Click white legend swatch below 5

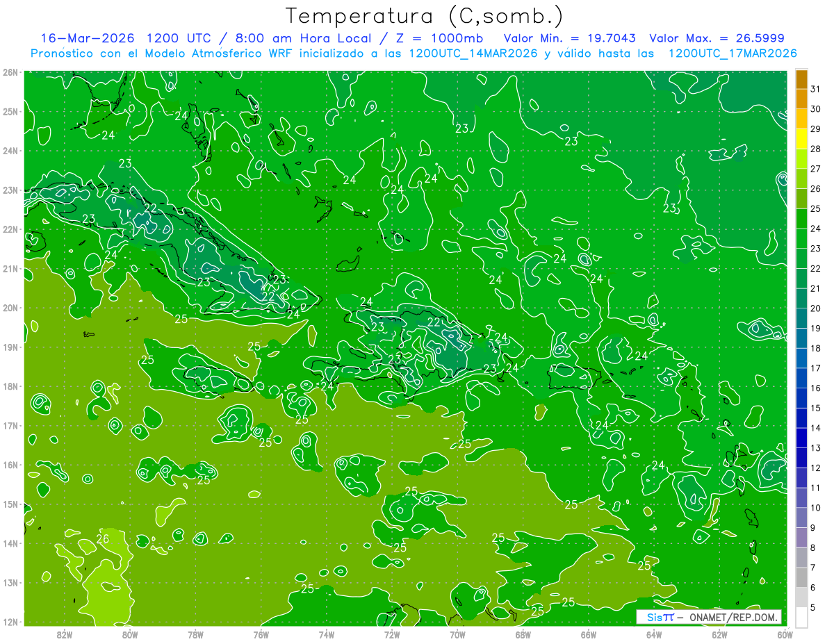(802, 618)
